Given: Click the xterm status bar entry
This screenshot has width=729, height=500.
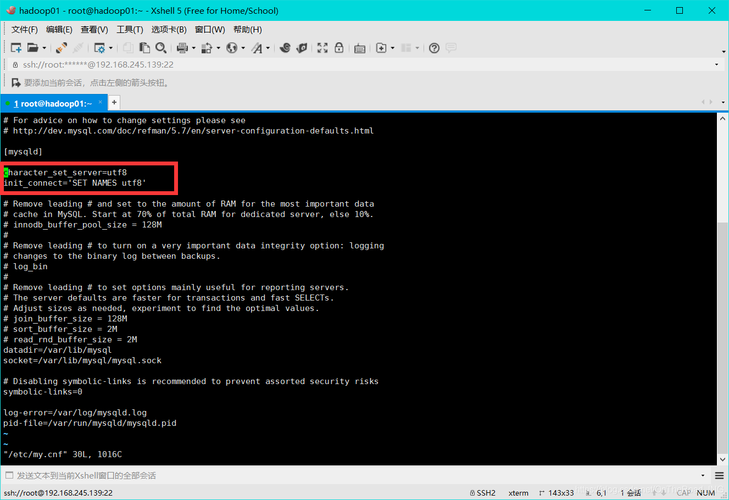Looking at the screenshot, I should [x=518, y=493].
